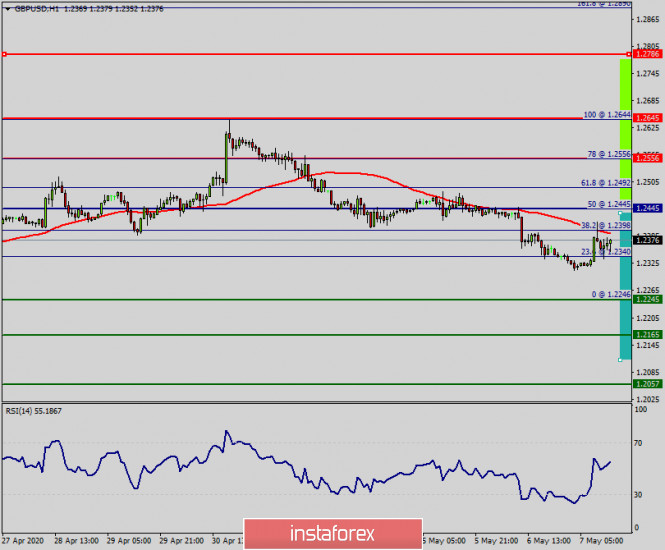Click the teal vertical bar object
The width and height of the screenshot is (665, 550).
pyautogui.click(x=626, y=286)
